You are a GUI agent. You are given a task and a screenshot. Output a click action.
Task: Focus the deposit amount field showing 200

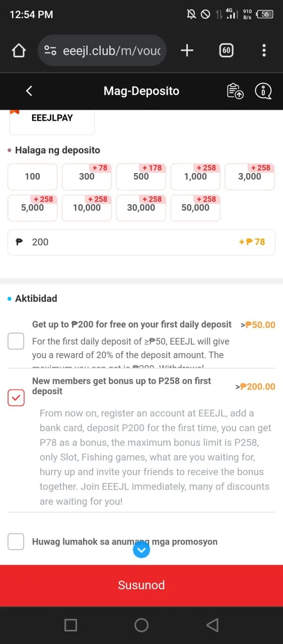click(x=141, y=242)
